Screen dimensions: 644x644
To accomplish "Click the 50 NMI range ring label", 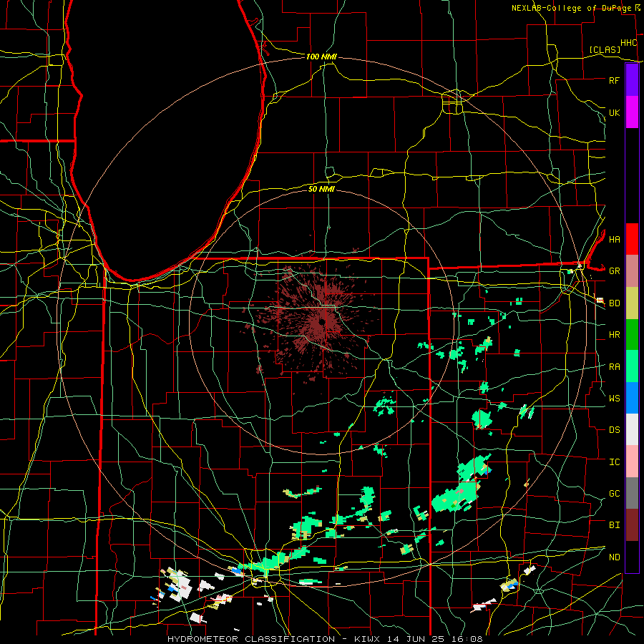I will [321, 189].
